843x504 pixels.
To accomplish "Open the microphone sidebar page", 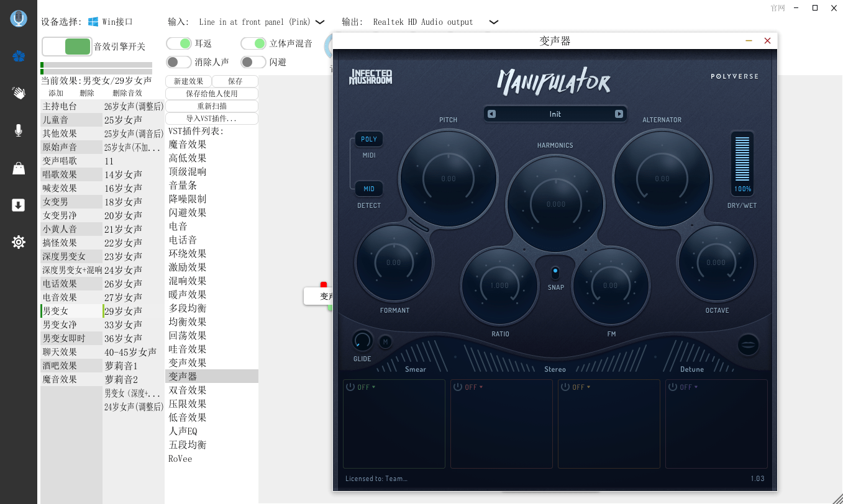I will point(19,130).
